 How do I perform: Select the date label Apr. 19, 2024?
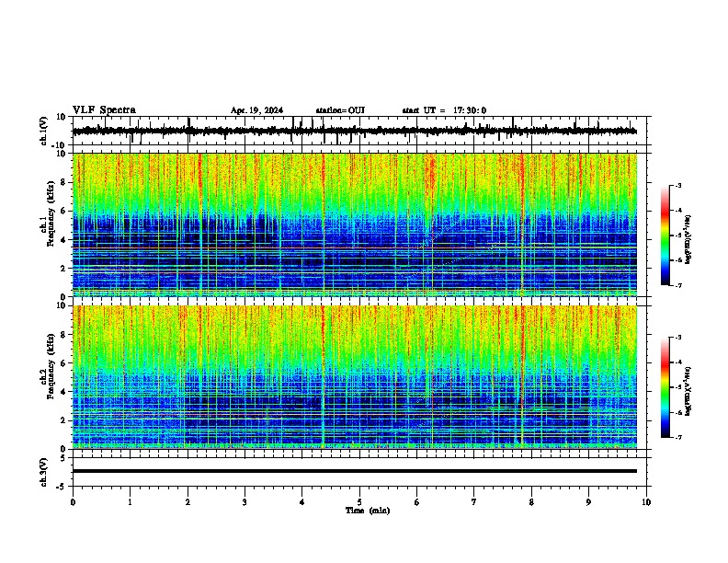pos(256,110)
